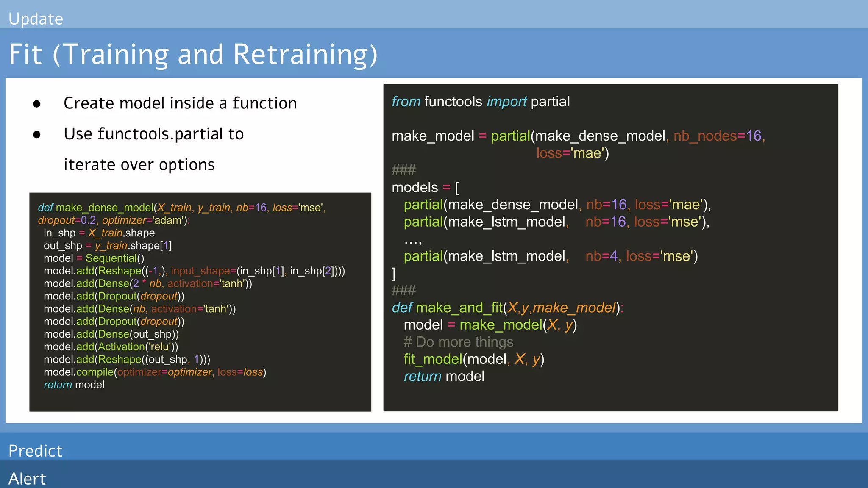Click the Fit (Training and Retraining) title
Viewport: 868px width, 488px height.
pyautogui.click(x=193, y=54)
